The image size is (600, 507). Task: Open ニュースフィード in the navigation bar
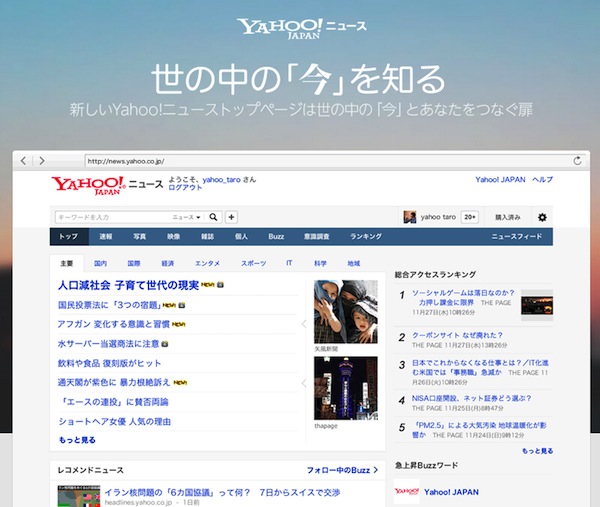[516, 237]
